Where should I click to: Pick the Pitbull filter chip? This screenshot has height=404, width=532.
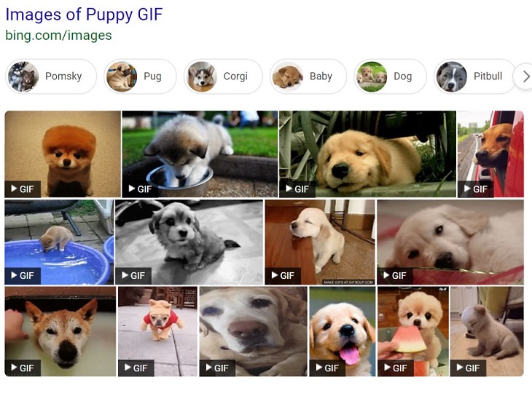click(474, 76)
